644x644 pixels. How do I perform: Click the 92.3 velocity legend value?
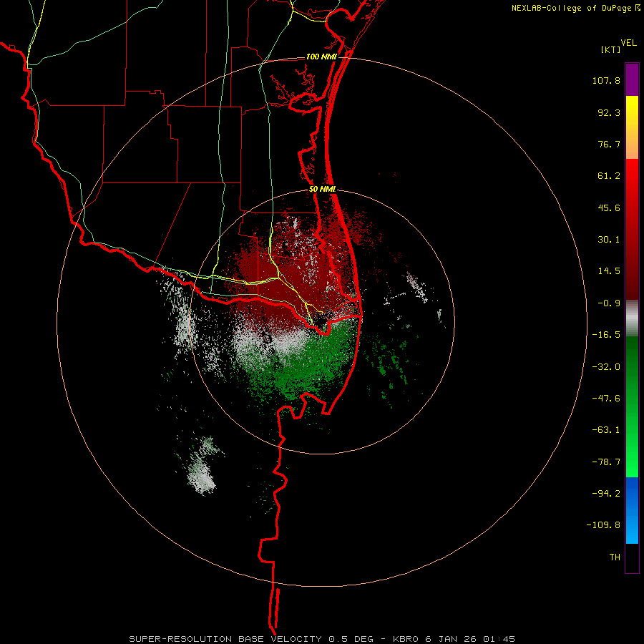pyautogui.click(x=609, y=112)
